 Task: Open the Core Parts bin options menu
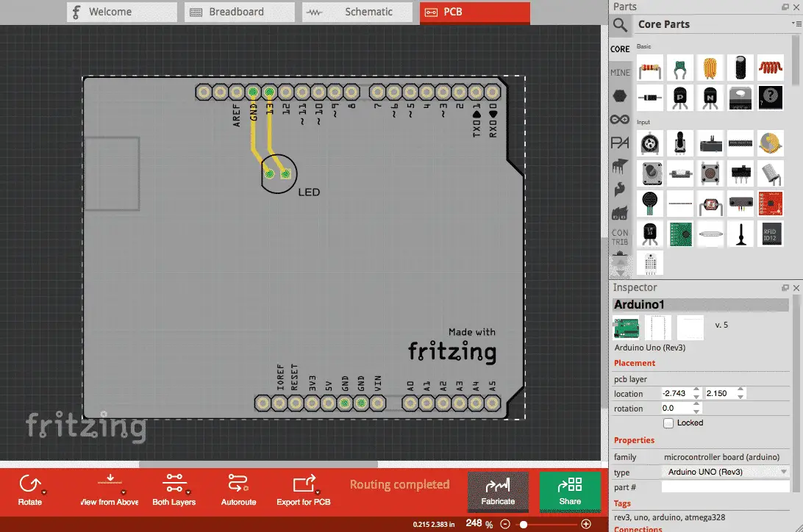coord(796,24)
